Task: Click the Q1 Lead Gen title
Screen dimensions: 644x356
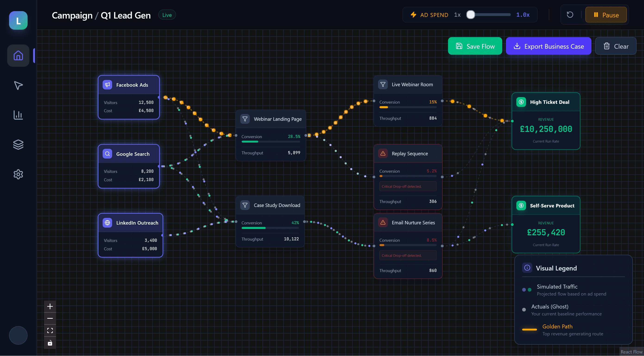Action: [x=126, y=16]
